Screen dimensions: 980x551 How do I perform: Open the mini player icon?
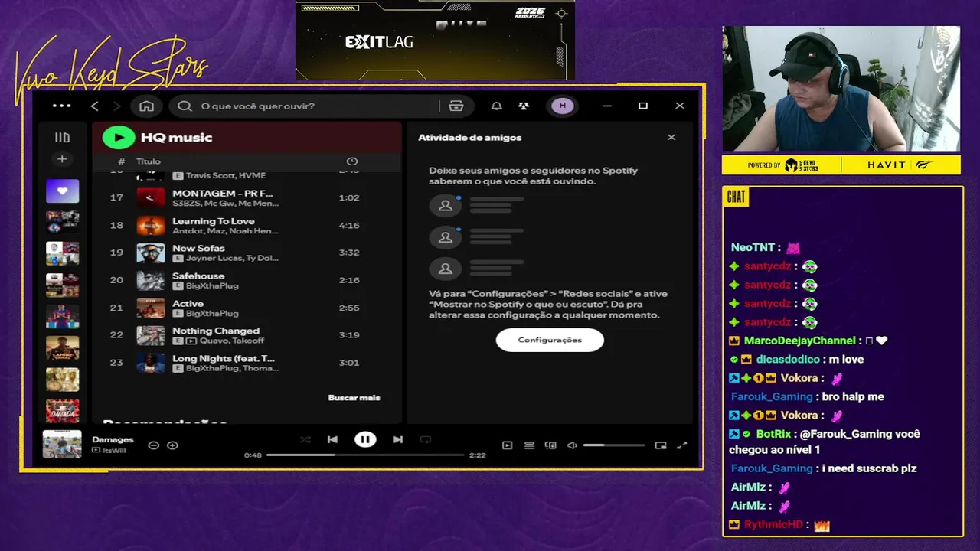click(x=661, y=445)
